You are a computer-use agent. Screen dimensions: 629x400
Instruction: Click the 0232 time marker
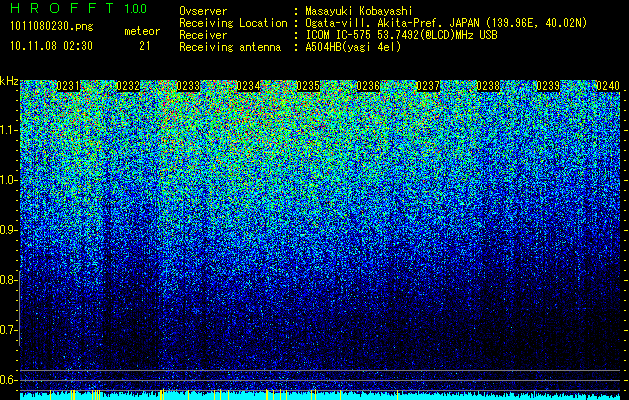coord(128,86)
